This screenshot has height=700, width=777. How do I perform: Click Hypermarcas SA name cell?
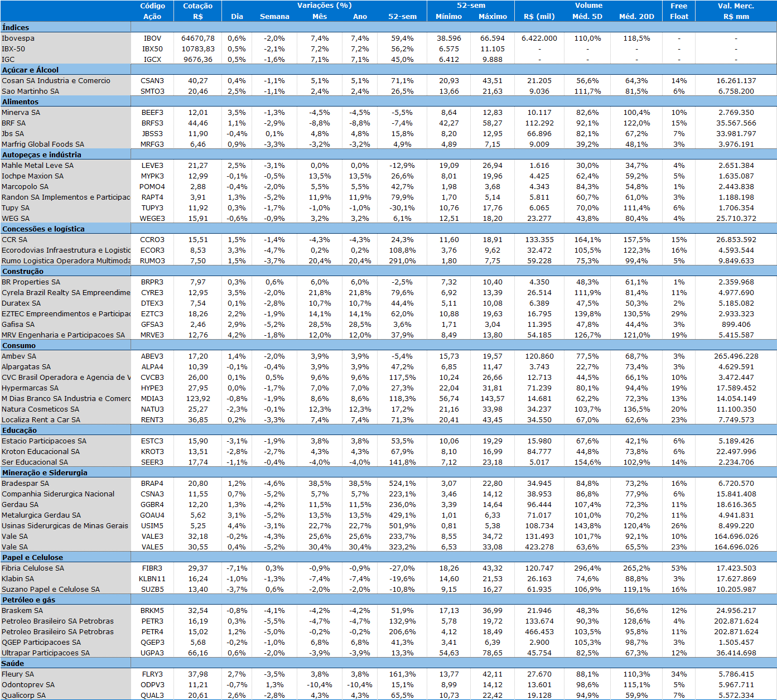pos(65,388)
